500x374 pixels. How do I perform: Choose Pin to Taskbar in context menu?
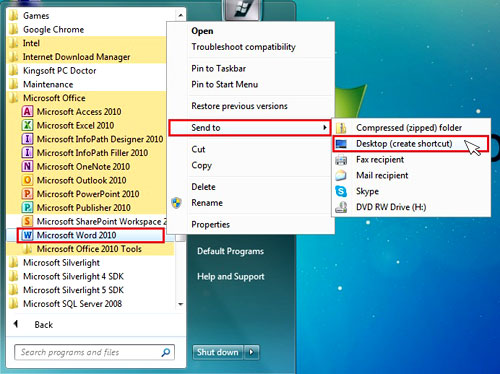click(x=219, y=68)
